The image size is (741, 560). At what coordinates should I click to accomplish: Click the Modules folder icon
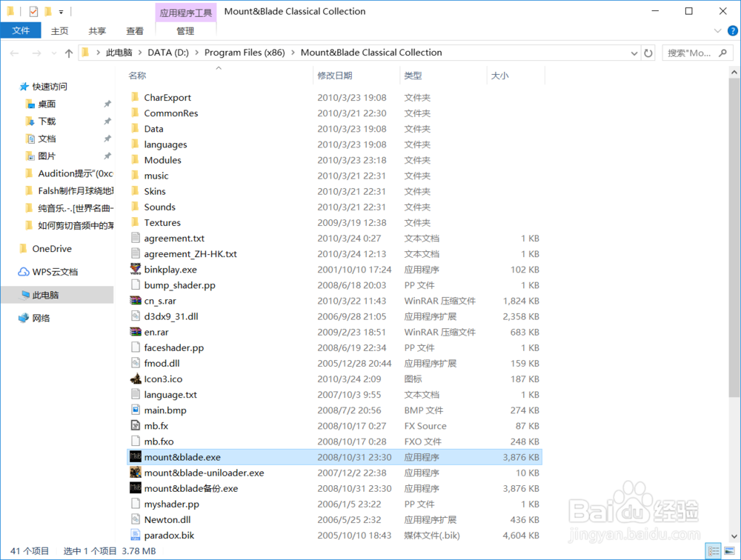point(136,160)
